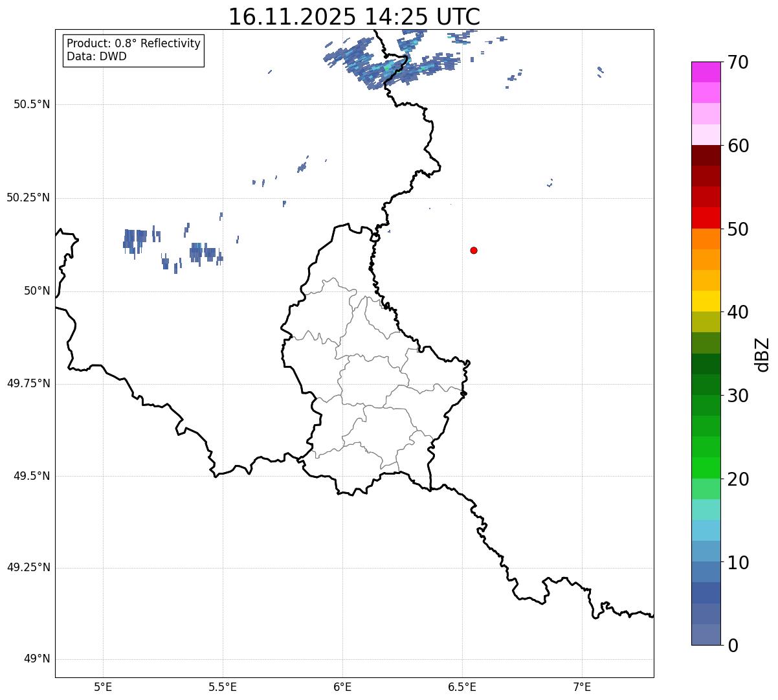
Task: Click the dBZ colorbar axis label
Action: tap(762, 354)
